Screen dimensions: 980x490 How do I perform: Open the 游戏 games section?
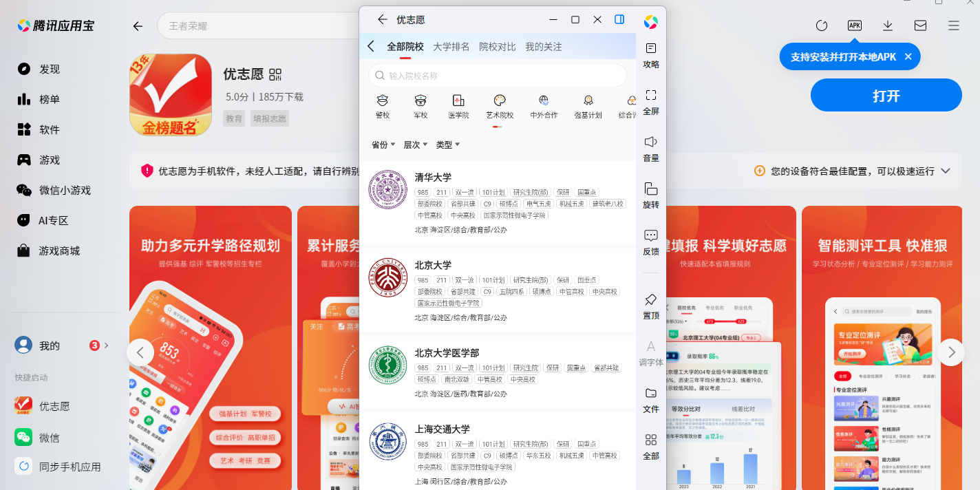point(50,160)
